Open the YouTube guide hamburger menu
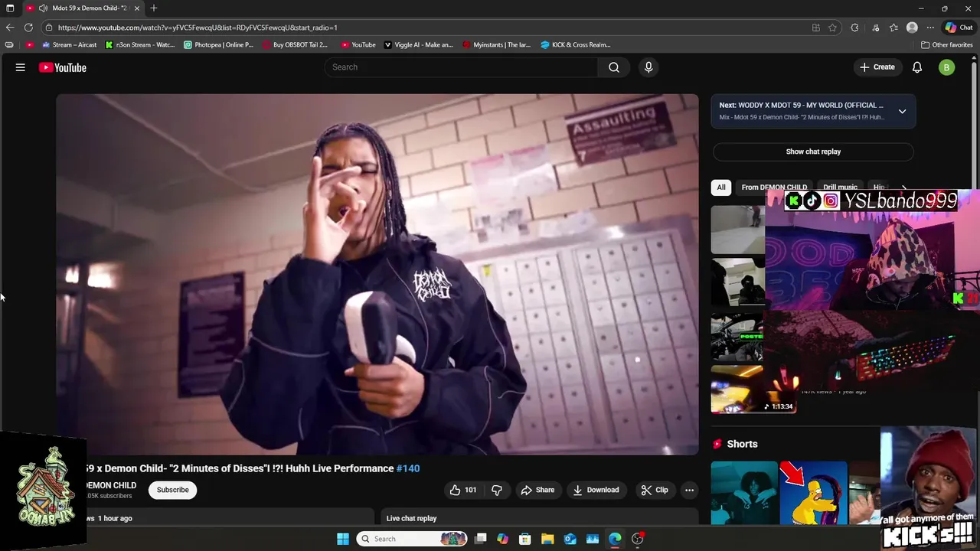 [x=21, y=67]
